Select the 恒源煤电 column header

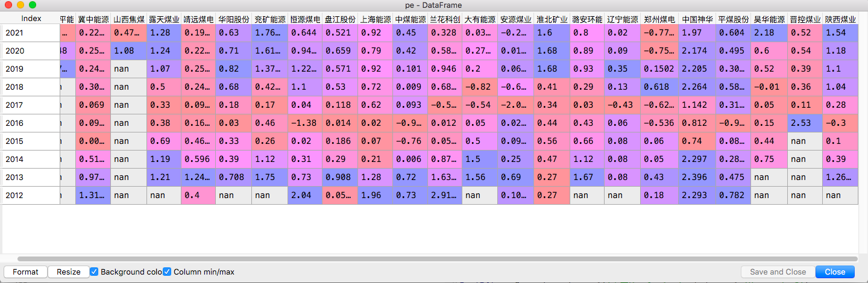(x=305, y=19)
